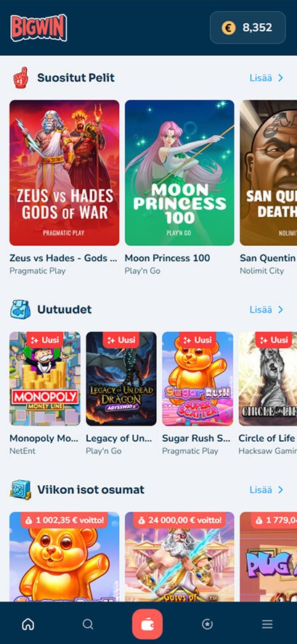The width and height of the screenshot is (297, 644).
Task: Open Zeus vs Hades Gods of War game
Action: tap(64, 173)
